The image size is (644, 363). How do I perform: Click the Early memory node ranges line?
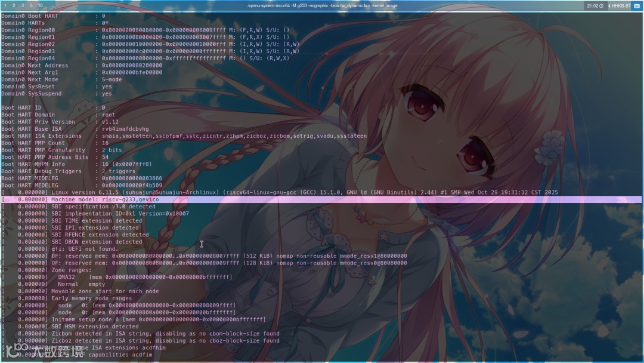pos(67,299)
